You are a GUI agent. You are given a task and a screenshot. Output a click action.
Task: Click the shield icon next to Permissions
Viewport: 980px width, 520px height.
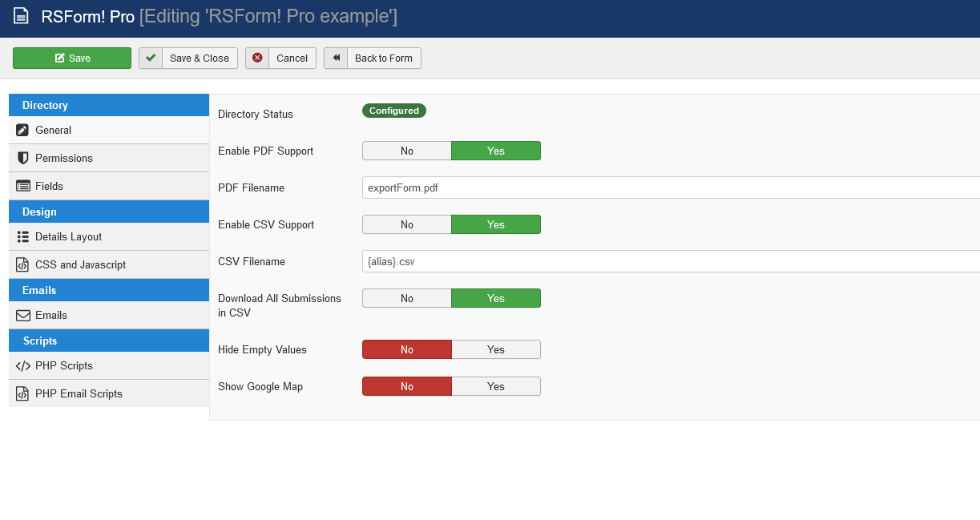point(22,158)
